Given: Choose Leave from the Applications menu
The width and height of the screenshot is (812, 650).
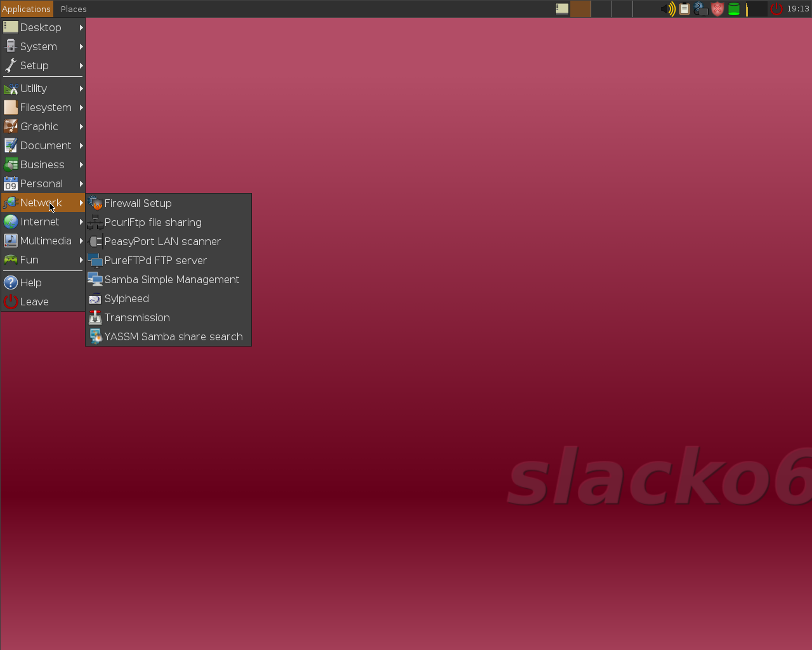Looking at the screenshot, I should [x=43, y=302].
